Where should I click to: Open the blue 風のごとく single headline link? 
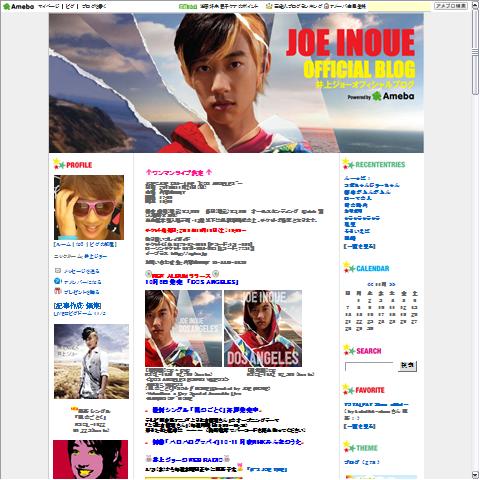tap(206, 410)
